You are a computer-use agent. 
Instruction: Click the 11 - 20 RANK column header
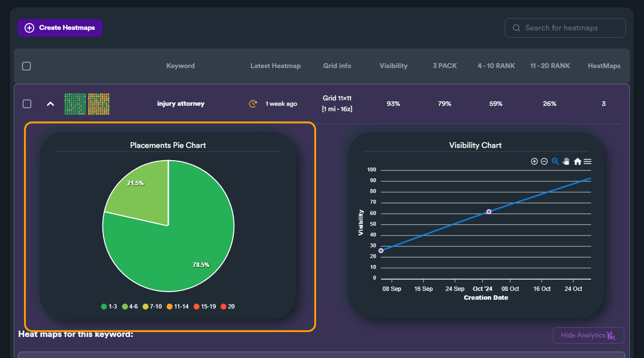(550, 66)
